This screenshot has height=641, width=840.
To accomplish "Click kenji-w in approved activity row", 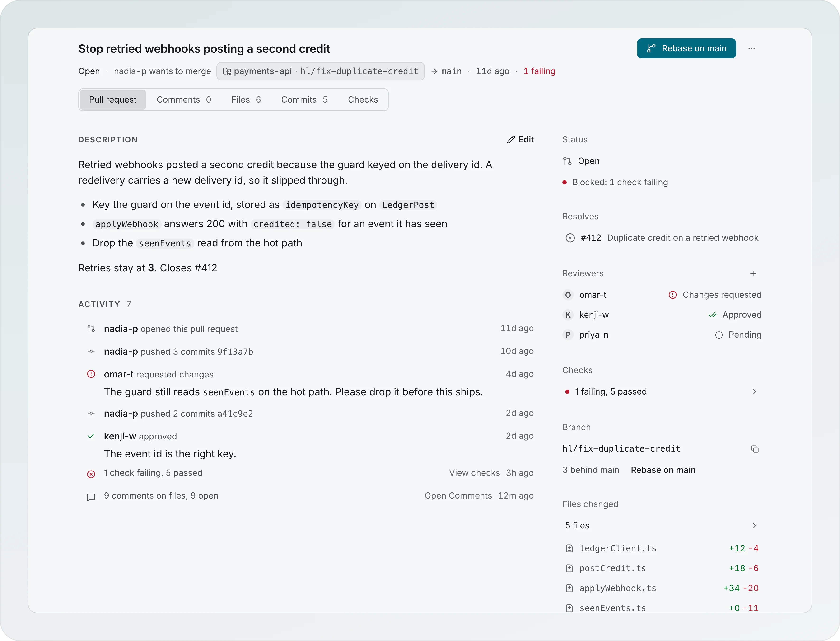I will [x=120, y=437].
